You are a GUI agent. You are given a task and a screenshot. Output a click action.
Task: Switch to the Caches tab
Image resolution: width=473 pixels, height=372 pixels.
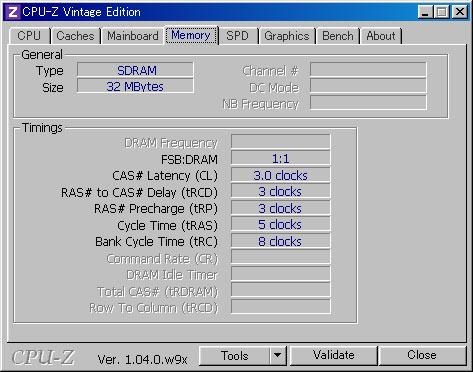[76, 36]
